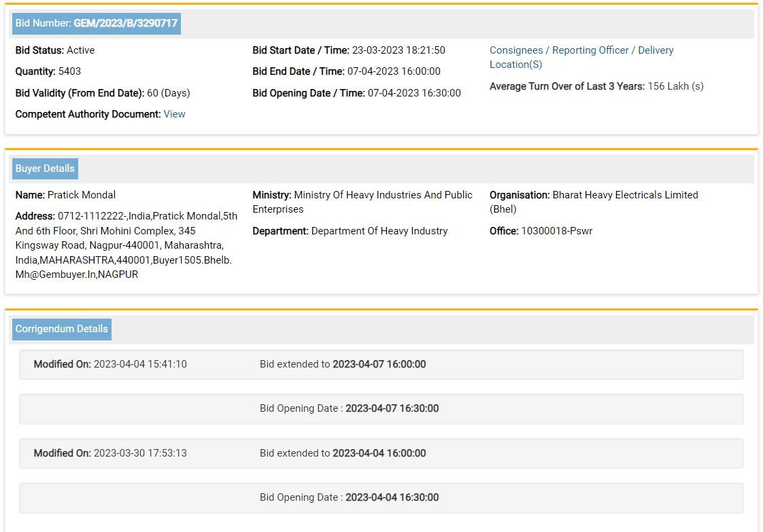Click the Bid Start Date / Time value
763x532 pixels.
(x=399, y=50)
